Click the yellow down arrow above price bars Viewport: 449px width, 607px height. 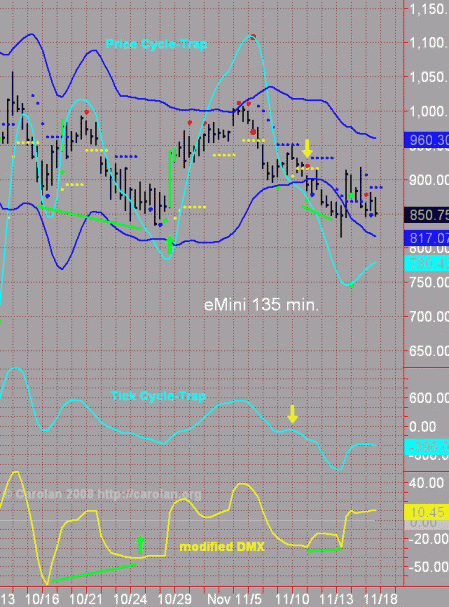(x=307, y=148)
